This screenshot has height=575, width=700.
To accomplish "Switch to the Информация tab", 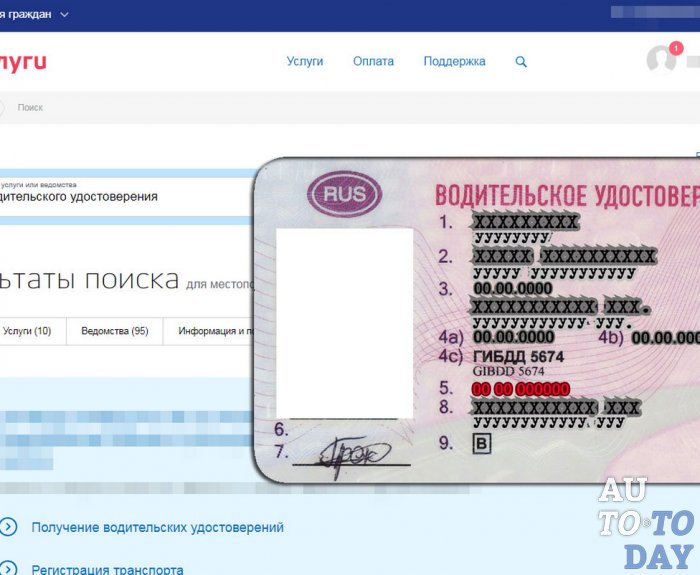I will click(x=210, y=331).
